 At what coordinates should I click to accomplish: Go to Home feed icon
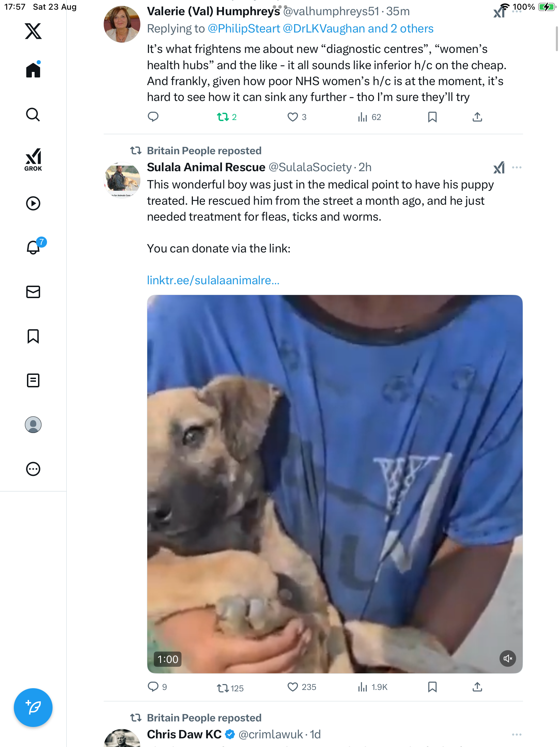[33, 70]
